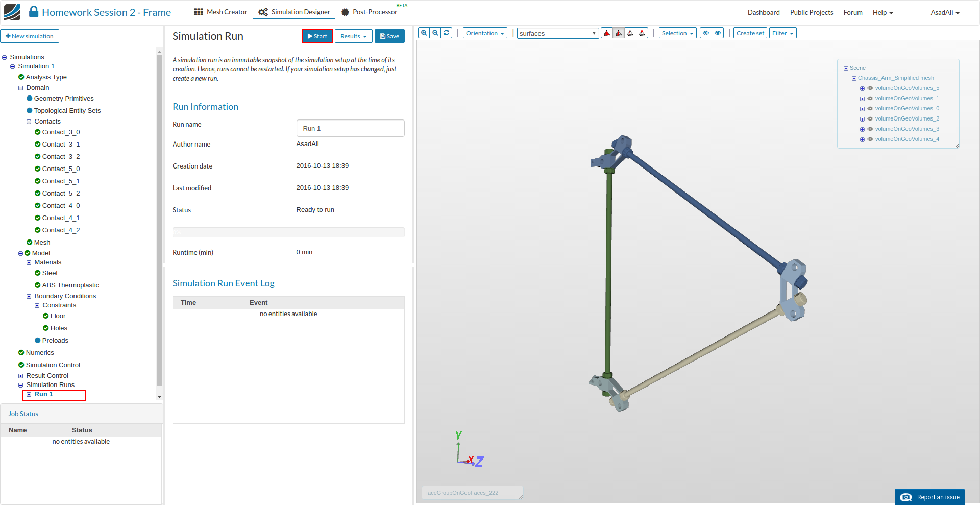This screenshot has height=505, width=980.
Task: Start the simulation run
Action: click(x=317, y=36)
